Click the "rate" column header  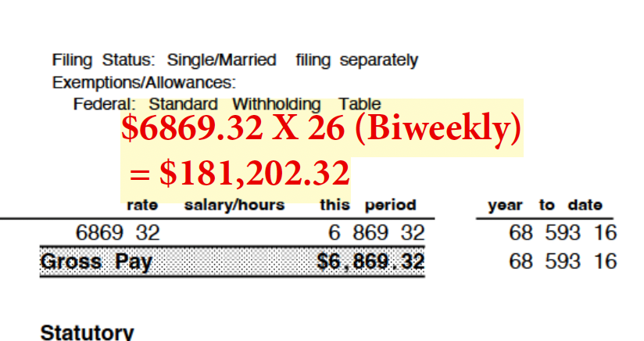pos(142,206)
